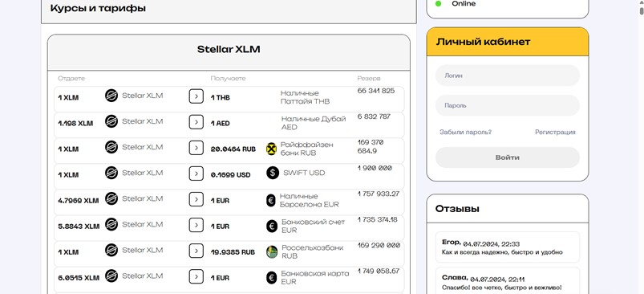Open exchange arrow for 1 THB row

point(196,96)
